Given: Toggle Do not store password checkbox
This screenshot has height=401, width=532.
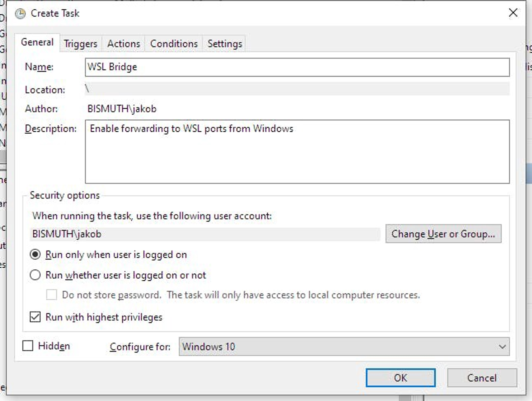Looking at the screenshot, I should coord(51,295).
